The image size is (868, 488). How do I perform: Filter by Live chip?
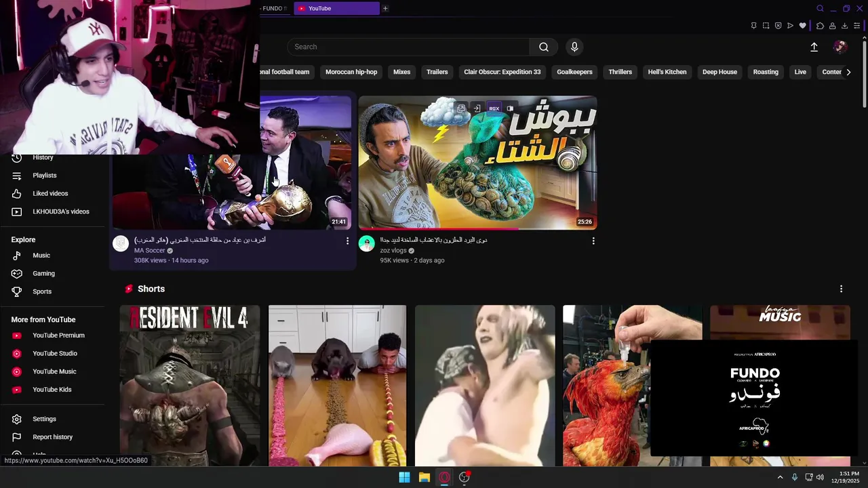click(x=800, y=72)
